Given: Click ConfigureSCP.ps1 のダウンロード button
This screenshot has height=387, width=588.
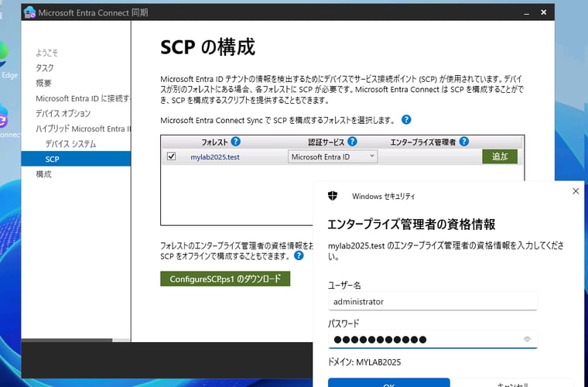Looking at the screenshot, I should pos(225,279).
